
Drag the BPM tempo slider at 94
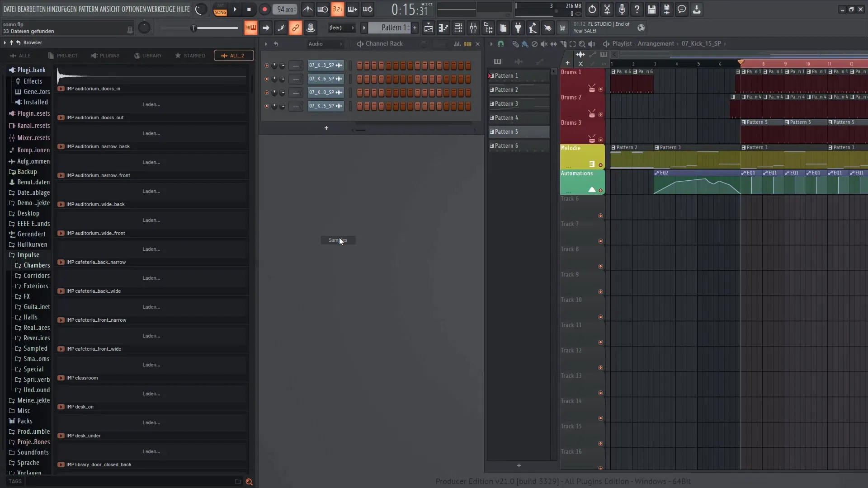[x=285, y=9]
